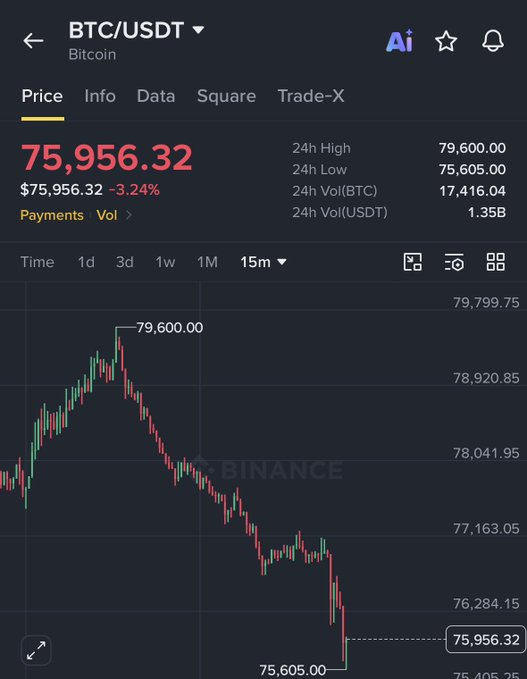The image size is (527, 679).
Task: Switch to the Price tab
Action: [x=42, y=96]
